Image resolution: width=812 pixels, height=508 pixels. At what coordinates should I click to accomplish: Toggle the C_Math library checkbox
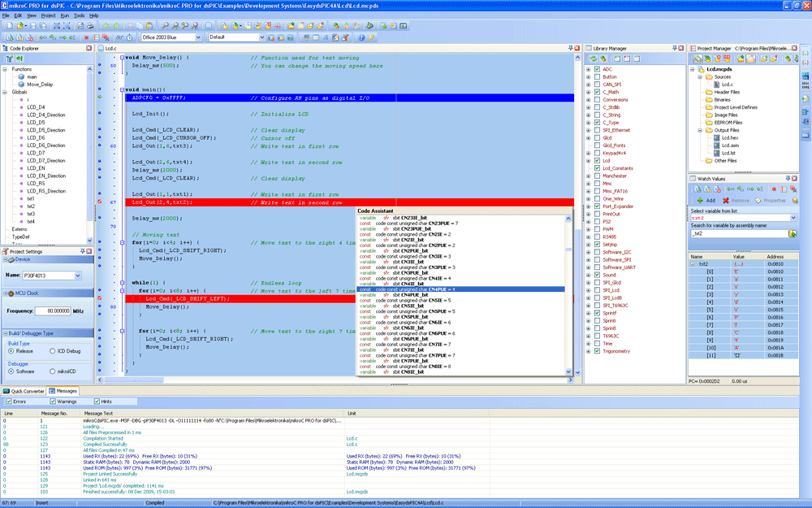[x=597, y=92]
